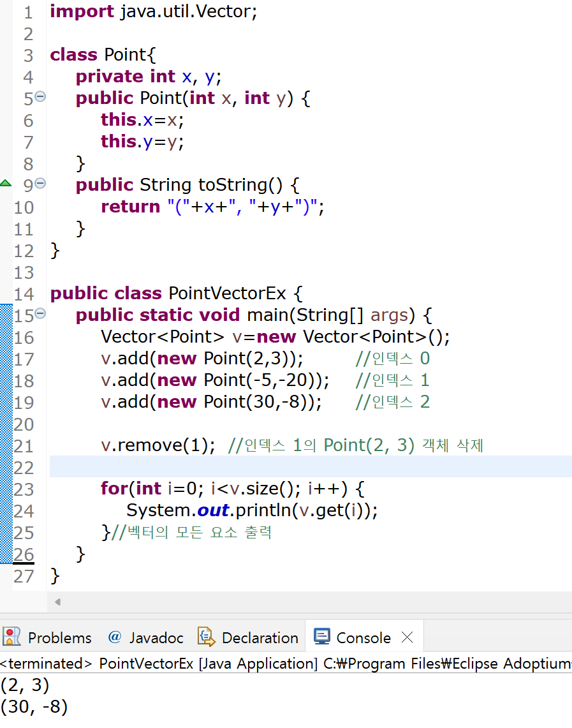
Task: Click the horizontal scrollbar left arrow
Action: pyautogui.click(x=57, y=602)
